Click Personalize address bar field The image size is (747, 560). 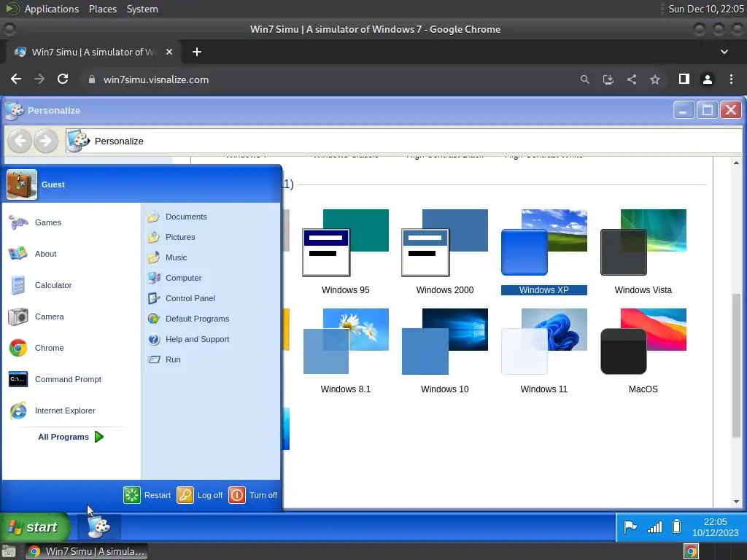click(x=403, y=141)
